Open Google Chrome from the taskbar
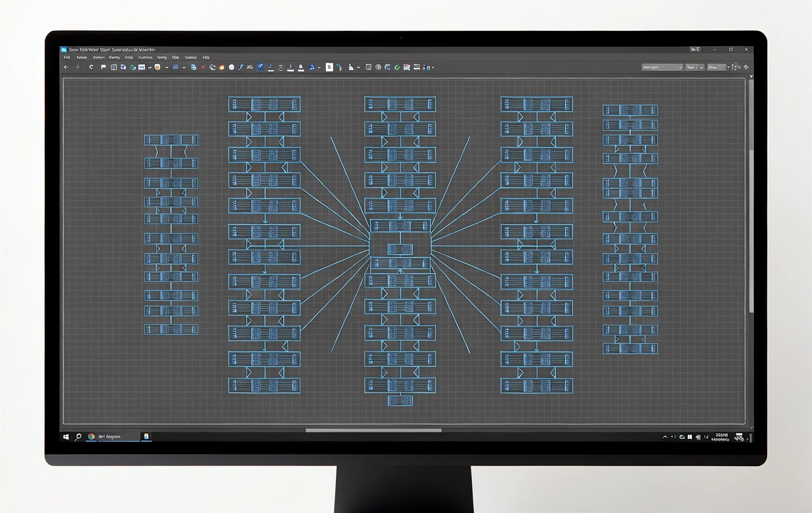 coord(90,437)
